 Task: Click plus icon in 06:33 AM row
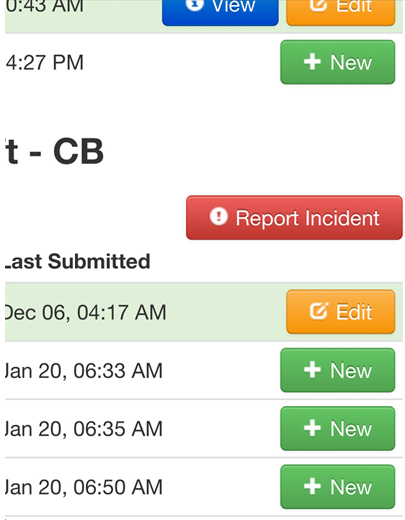312,370
